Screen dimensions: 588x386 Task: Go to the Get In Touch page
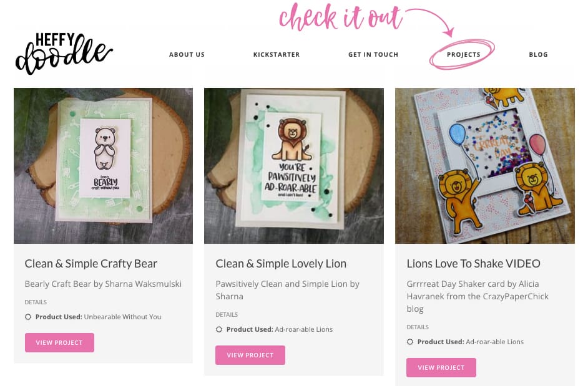pos(373,55)
